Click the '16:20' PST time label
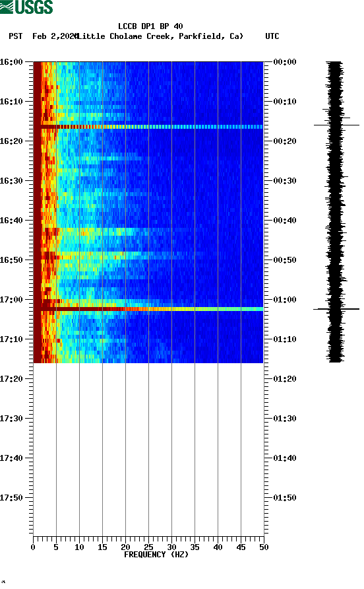Viewport: 364px width, 589px height. pyautogui.click(x=11, y=141)
